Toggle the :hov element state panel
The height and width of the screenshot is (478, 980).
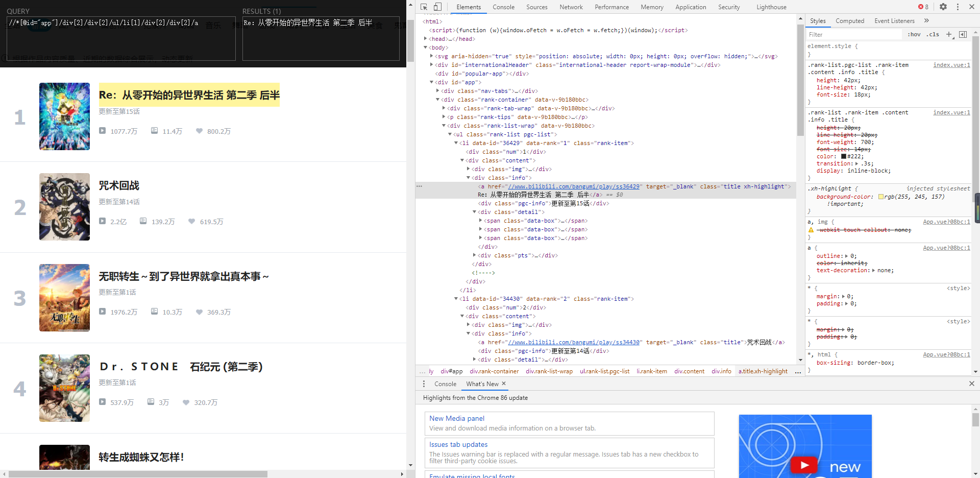[x=914, y=34]
